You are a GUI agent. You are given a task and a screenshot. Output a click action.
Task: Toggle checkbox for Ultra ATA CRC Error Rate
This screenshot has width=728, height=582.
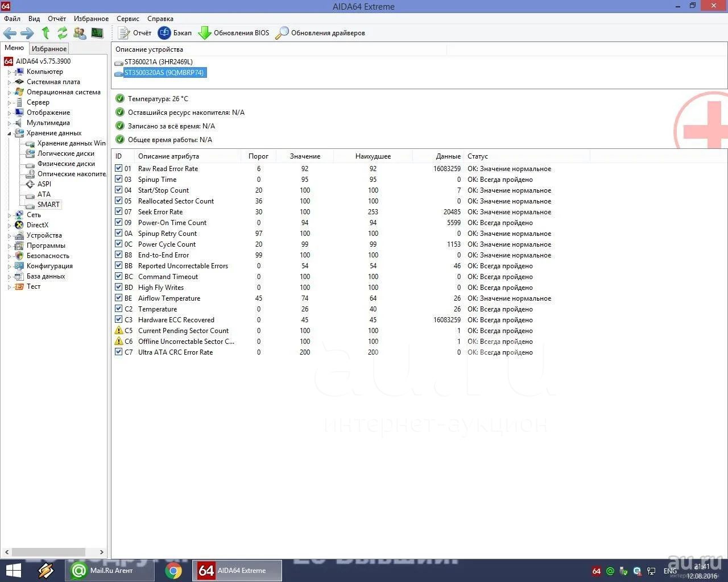tap(118, 352)
